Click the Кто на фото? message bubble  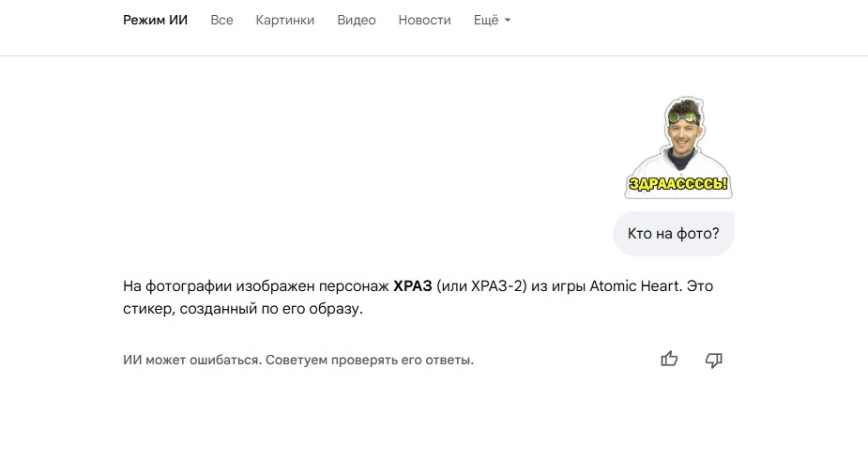pyautogui.click(x=673, y=234)
